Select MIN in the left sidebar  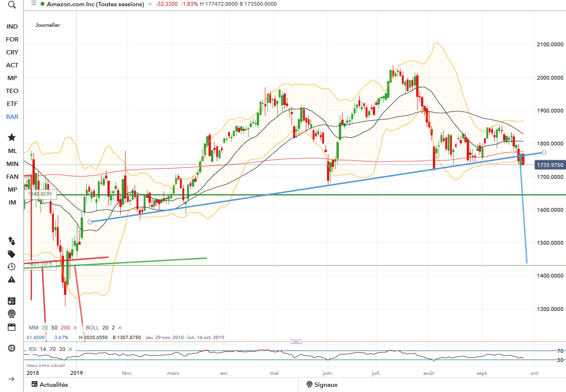(x=12, y=164)
